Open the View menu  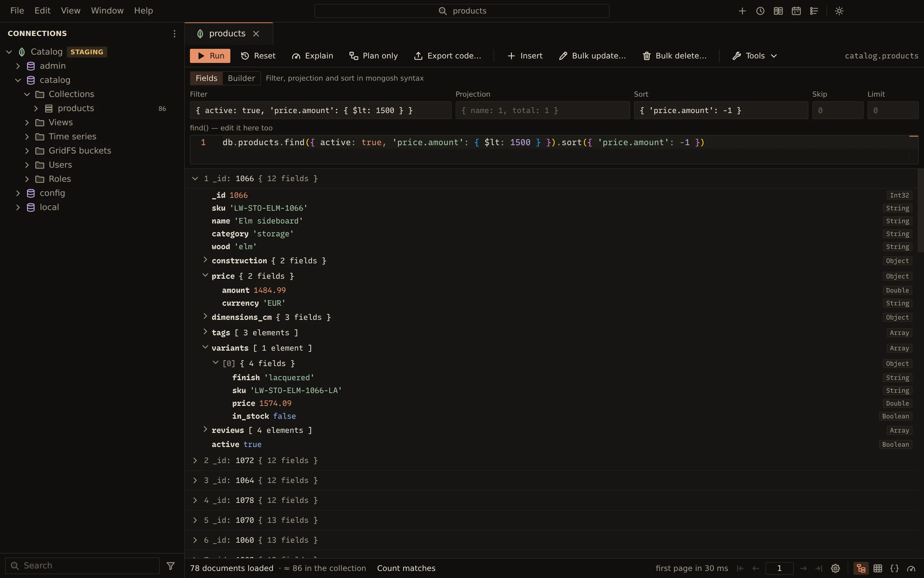coord(71,11)
